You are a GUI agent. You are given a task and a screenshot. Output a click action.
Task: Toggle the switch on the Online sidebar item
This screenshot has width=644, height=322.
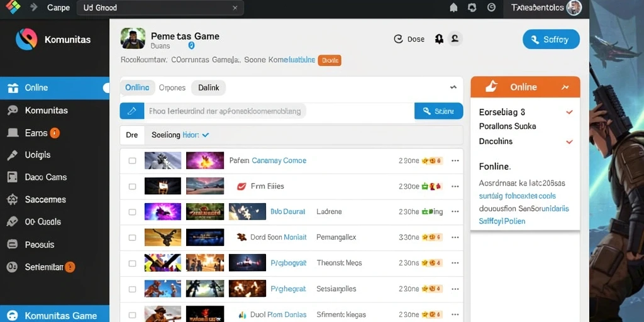[106, 88]
